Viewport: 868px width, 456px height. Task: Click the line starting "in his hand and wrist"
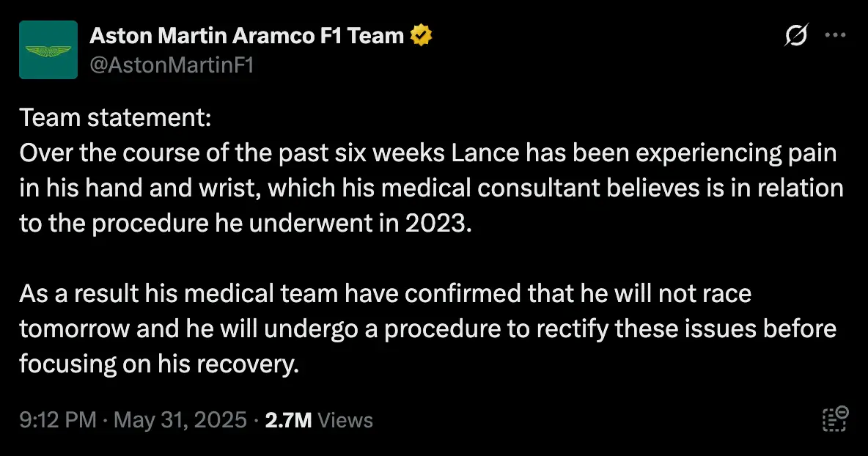pyautogui.click(x=431, y=188)
